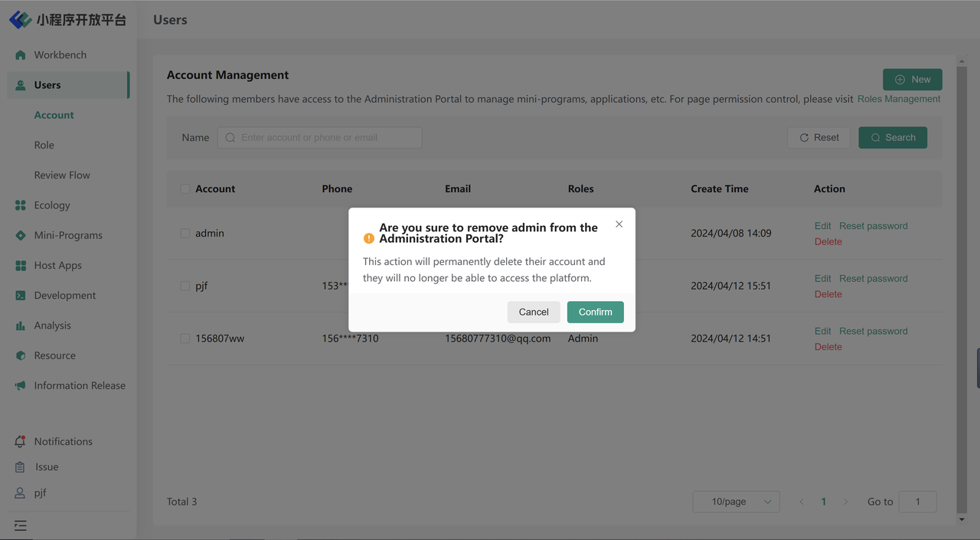Toggle the select-all checkbox in table header

(x=185, y=188)
